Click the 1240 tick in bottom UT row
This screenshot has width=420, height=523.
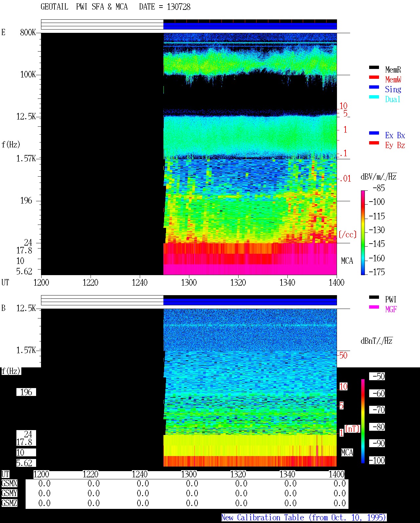click(139, 474)
